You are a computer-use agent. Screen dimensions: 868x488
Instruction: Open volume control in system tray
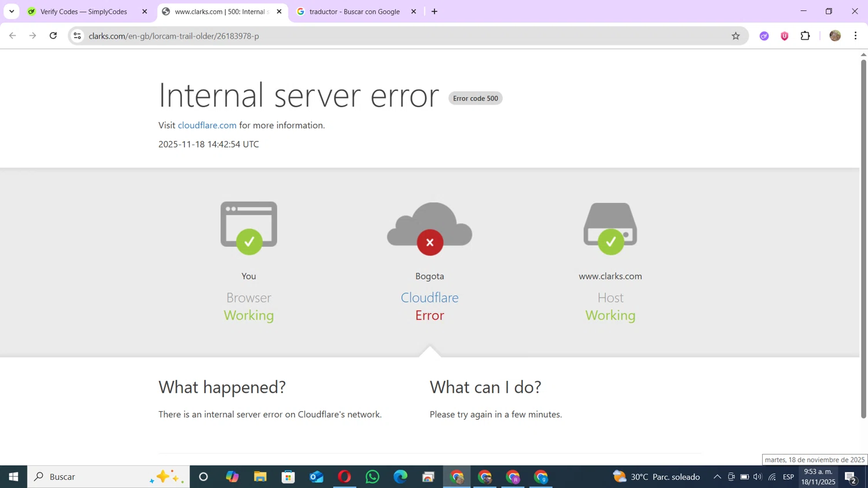757,477
